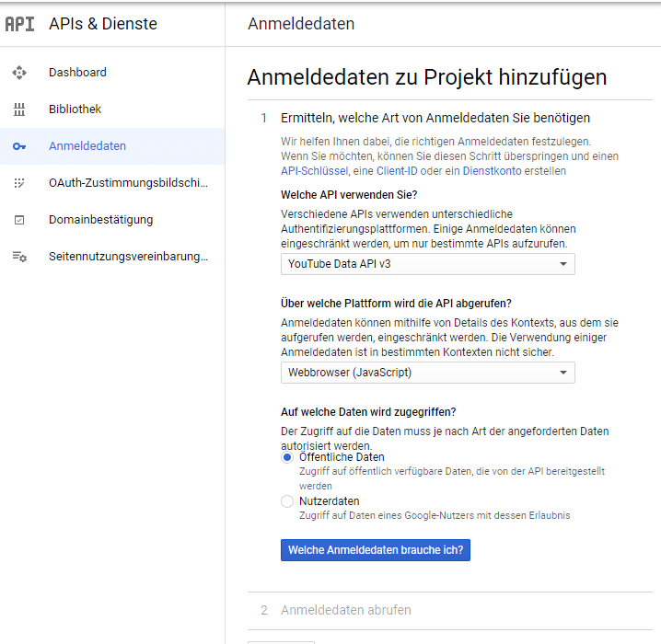Expand step 2 Anmeldedaten abrufen
Image resolution: width=661 pixels, height=644 pixels.
pyautogui.click(x=346, y=610)
